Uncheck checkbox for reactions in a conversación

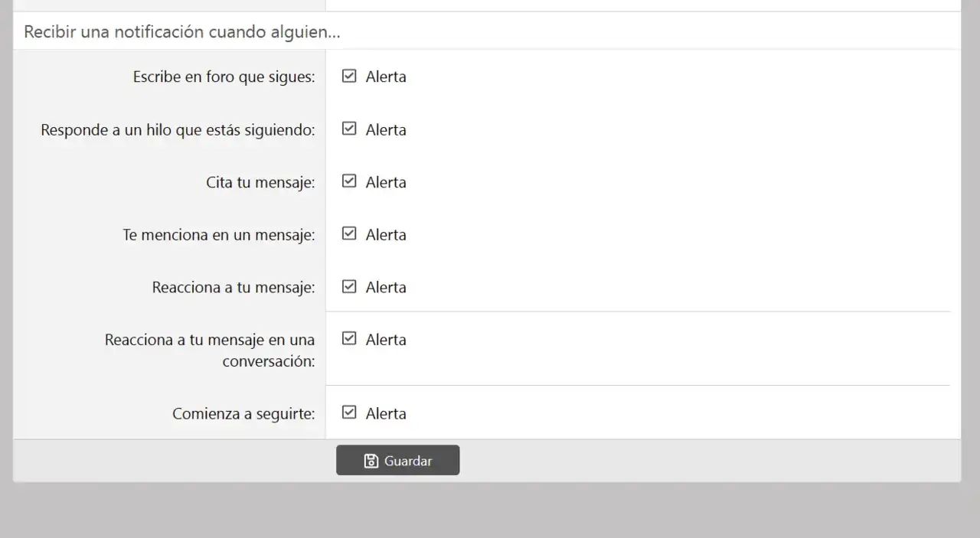pyautogui.click(x=349, y=339)
